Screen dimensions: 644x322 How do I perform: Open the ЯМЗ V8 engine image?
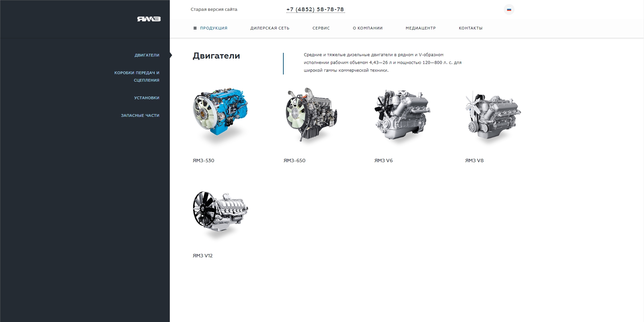493,115
